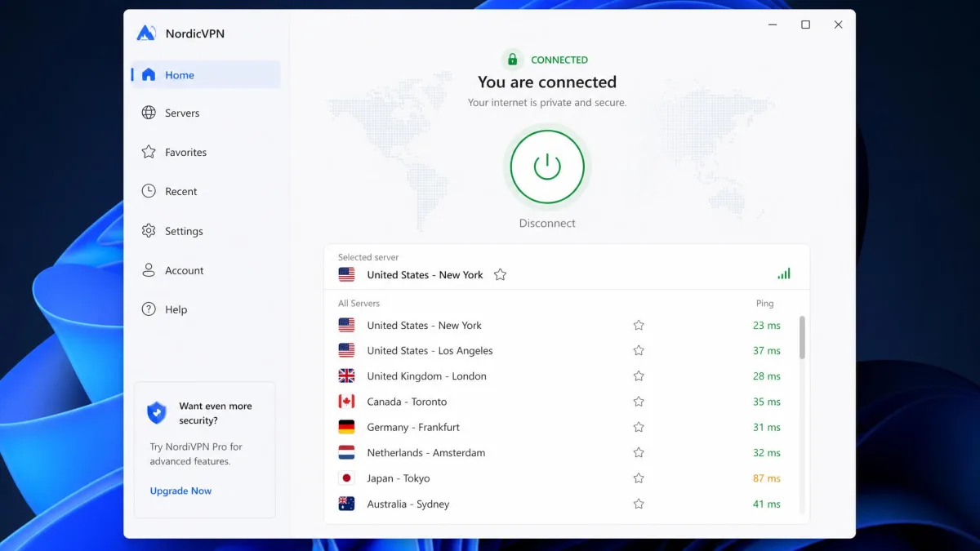Click the server list vertical scrollbar
Viewport: 980px width, 551px height.
pyautogui.click(x=802, y=337)
